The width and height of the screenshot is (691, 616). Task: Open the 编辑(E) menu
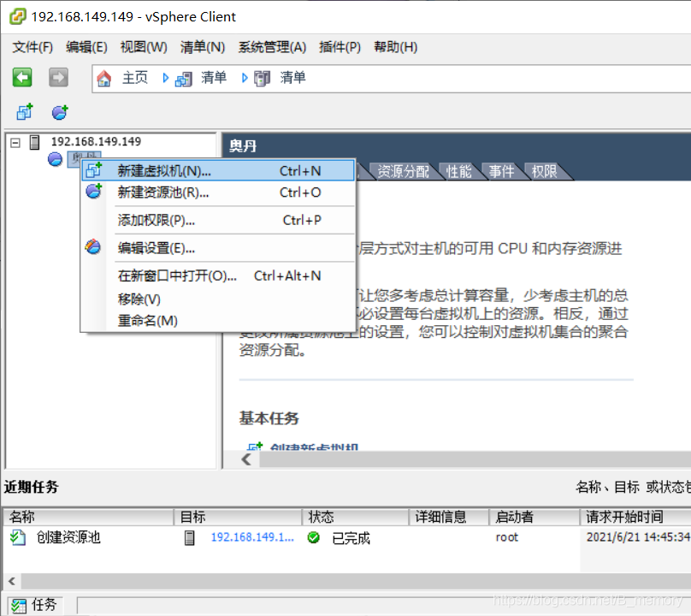[87, 47]
